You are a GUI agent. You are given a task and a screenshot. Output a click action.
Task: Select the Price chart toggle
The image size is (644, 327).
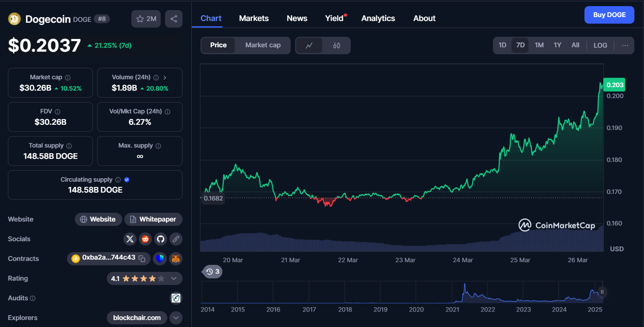click(x=218, y=45)
